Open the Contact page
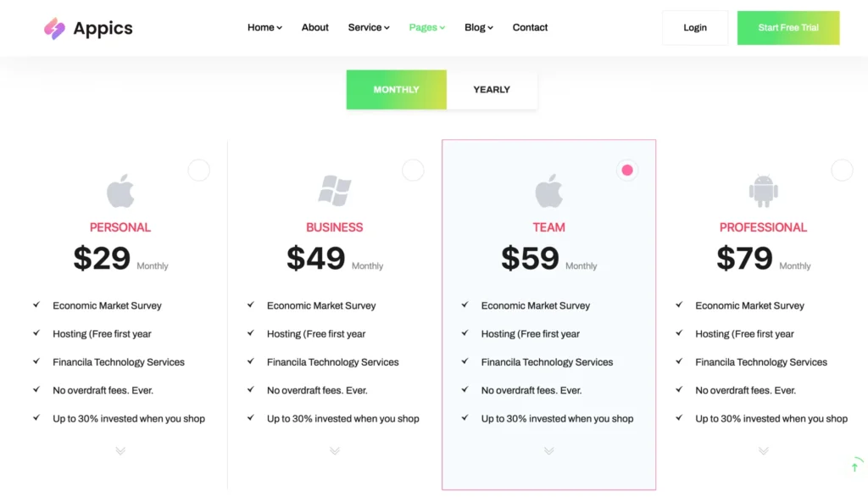The height and width of the screenshot is (503, 868). pyautogui.click(x=530, y=28)
